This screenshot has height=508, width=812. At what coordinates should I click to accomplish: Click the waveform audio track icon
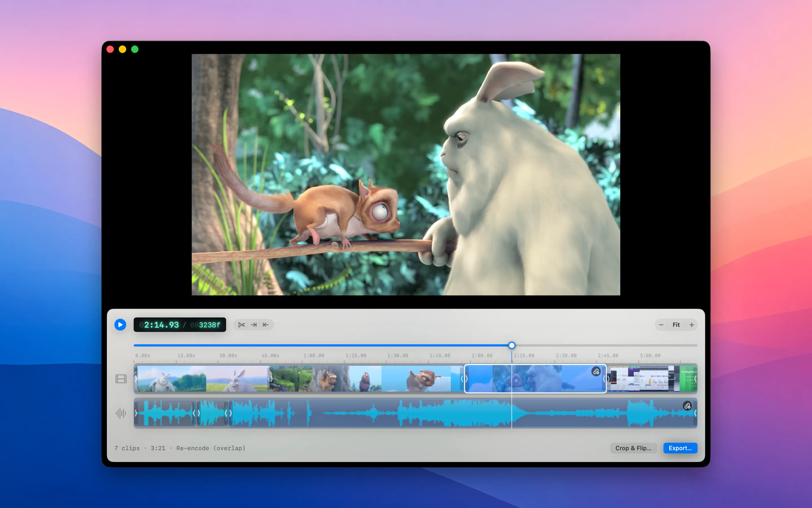pyautogui.click(x=121, y=413)
